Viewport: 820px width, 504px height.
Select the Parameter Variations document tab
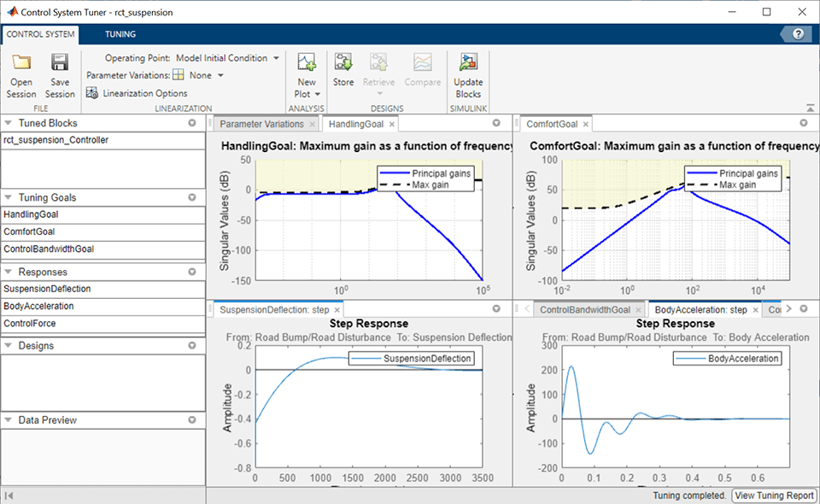(261, 124)
